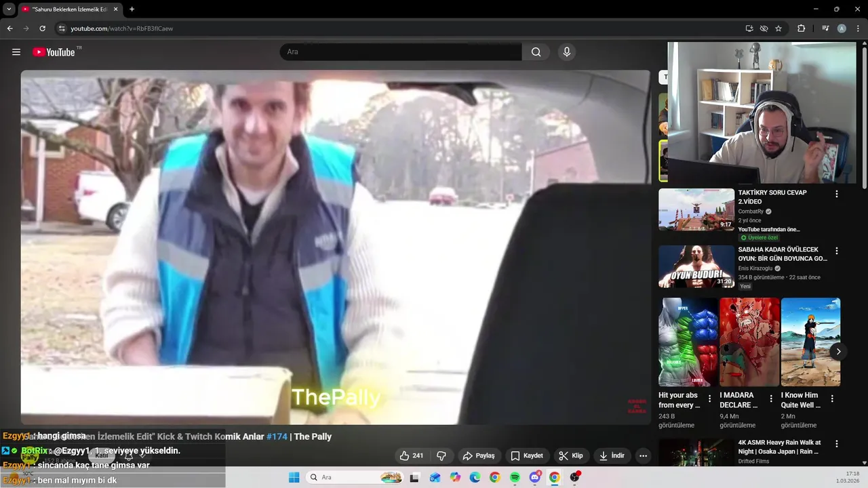Open Microsoft Edge from the taskbar
This screenshot has height=488, width=868.
(x=475, y=477)
